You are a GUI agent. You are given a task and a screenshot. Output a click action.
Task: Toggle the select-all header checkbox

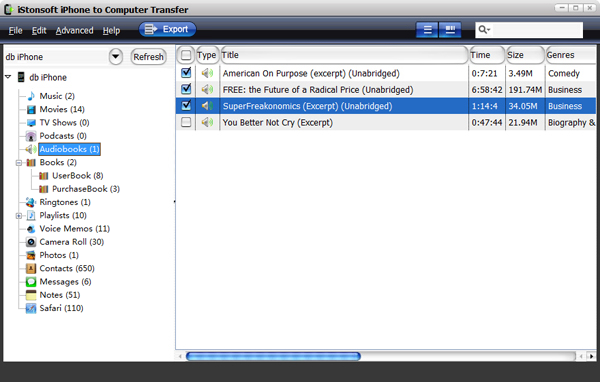click(x=186, y=55)
